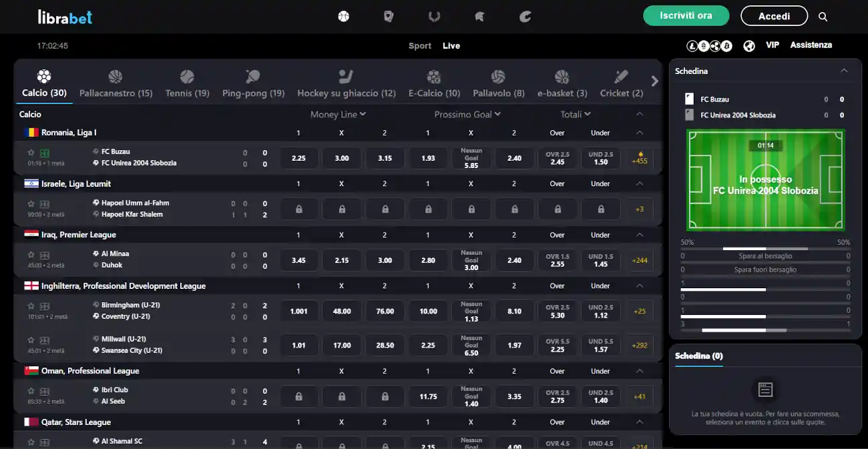Open the playing cards casino icon

[389, 16]
